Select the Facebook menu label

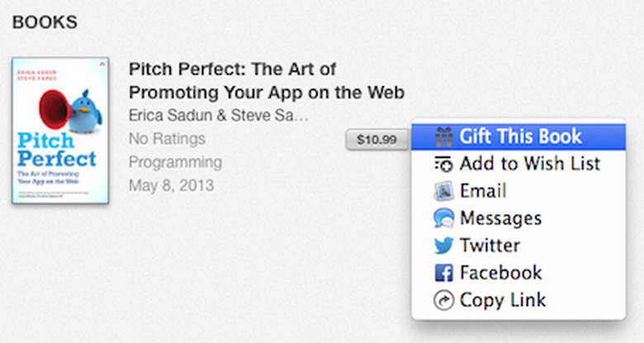click(x=500, y=273)
